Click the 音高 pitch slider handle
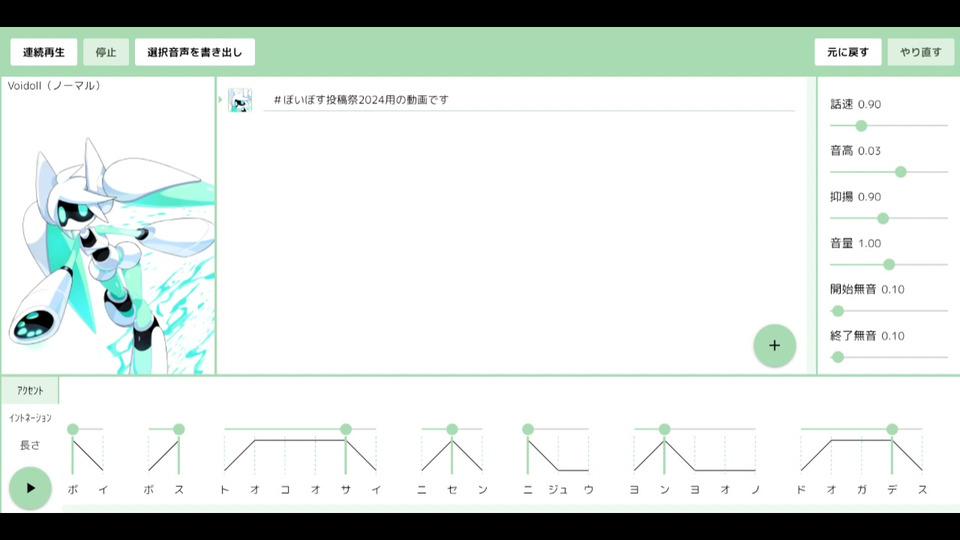Viewport: 960px width, 540px height. click(901, 172)
